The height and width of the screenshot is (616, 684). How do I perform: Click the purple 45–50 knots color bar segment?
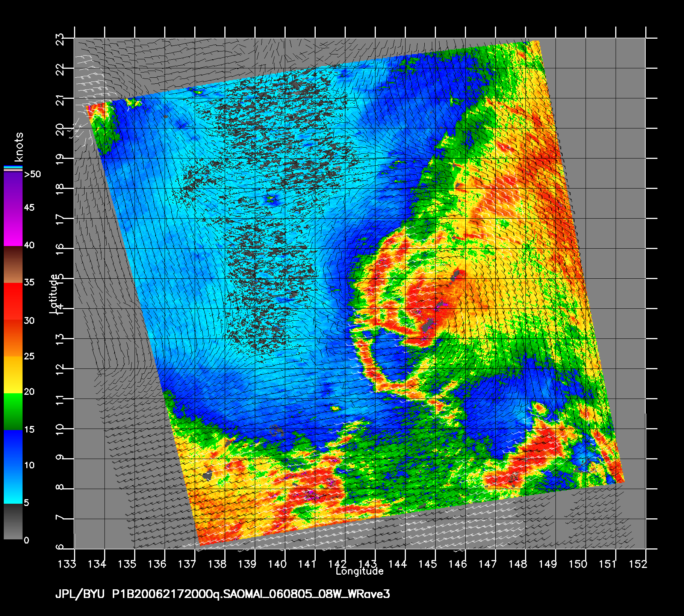click(13, 190)
